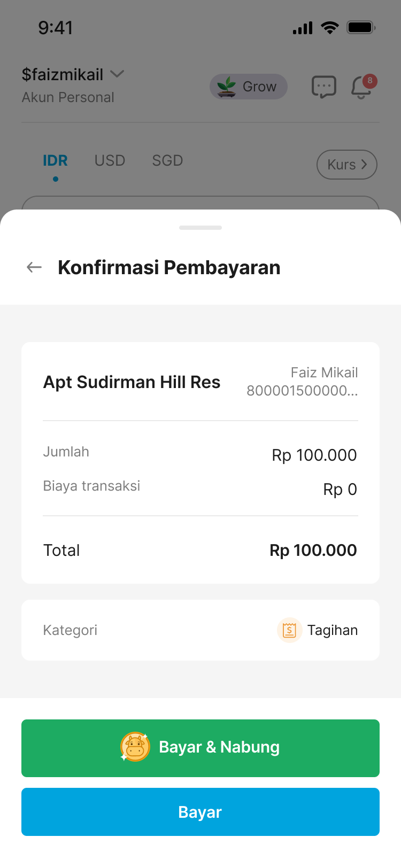401x868 pixels.
Task: Tap the battery status icon
Action: (x=361, y=27)
